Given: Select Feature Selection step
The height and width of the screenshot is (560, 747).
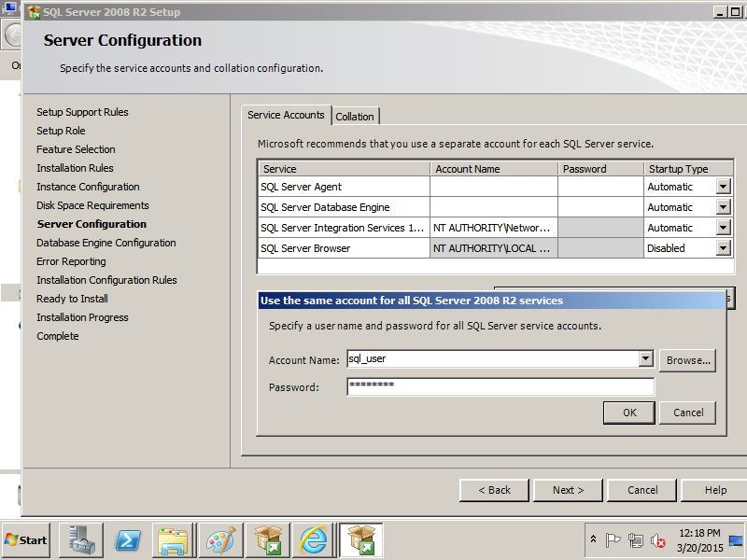Looking at the screenshot, I should point(76,149).
